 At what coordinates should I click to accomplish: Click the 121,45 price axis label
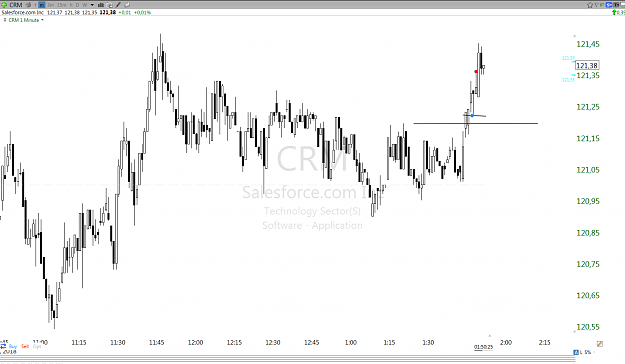click(x=588, y=44)
